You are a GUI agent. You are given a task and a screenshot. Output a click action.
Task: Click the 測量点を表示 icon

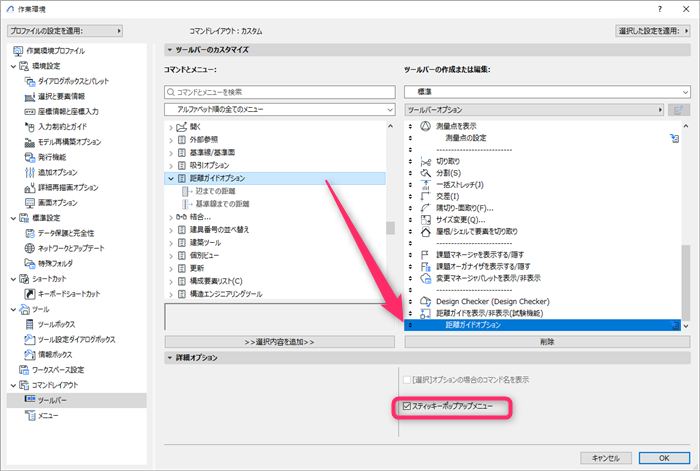(426, 126)
